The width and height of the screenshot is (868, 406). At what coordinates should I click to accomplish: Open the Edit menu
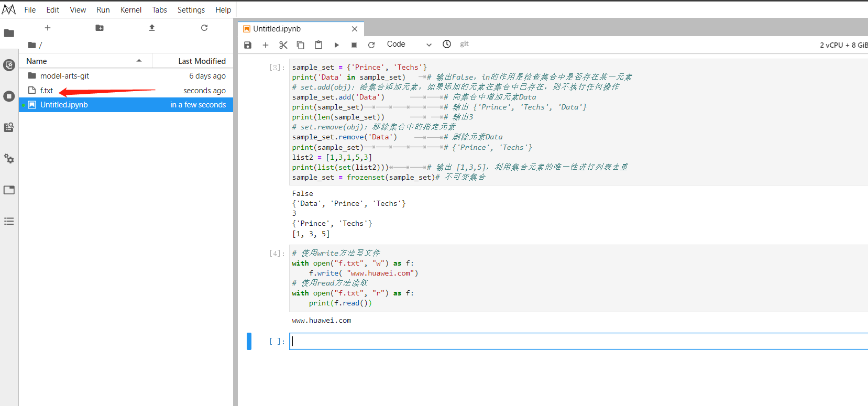click(53, 10)
